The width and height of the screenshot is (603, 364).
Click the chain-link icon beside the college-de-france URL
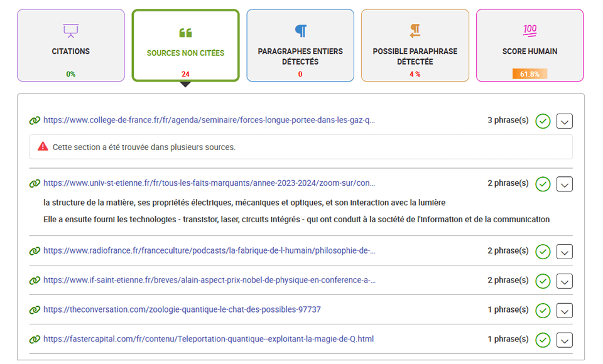[35, 120]
